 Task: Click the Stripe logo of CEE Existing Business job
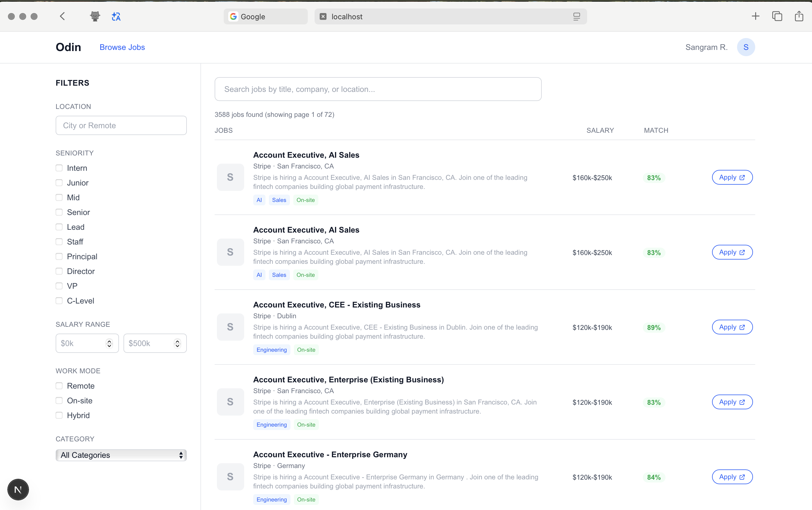point(230,327)
